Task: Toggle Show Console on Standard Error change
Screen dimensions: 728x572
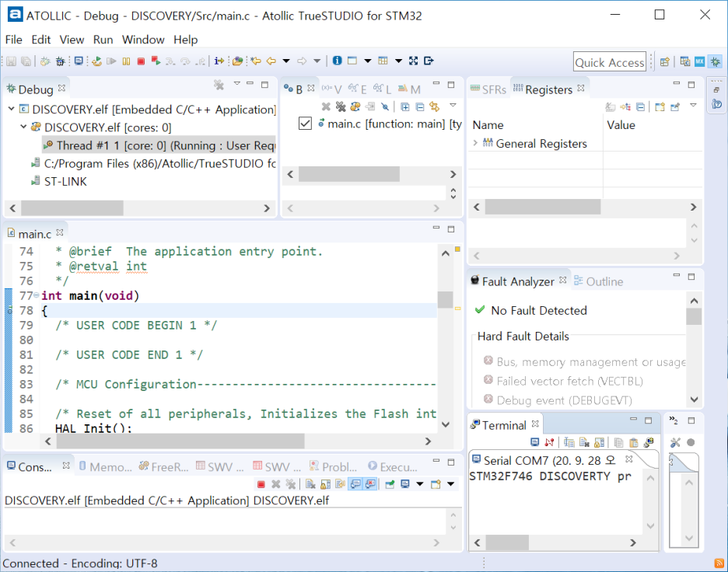Action: (370, 484)
